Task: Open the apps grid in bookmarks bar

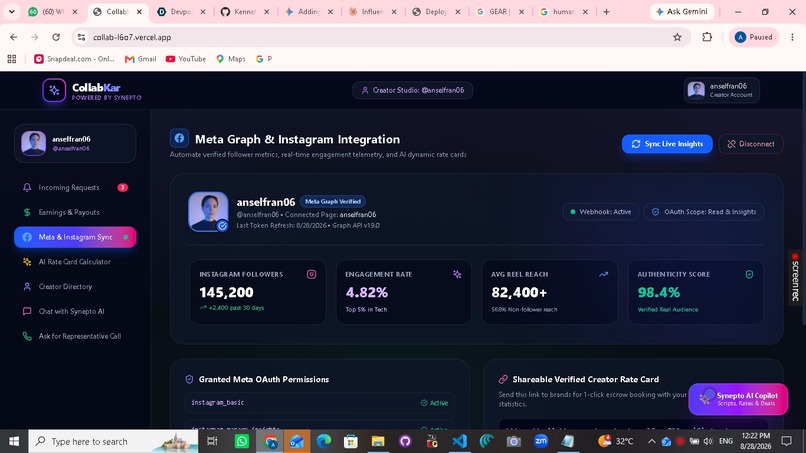Action: (x=12, y=59)
